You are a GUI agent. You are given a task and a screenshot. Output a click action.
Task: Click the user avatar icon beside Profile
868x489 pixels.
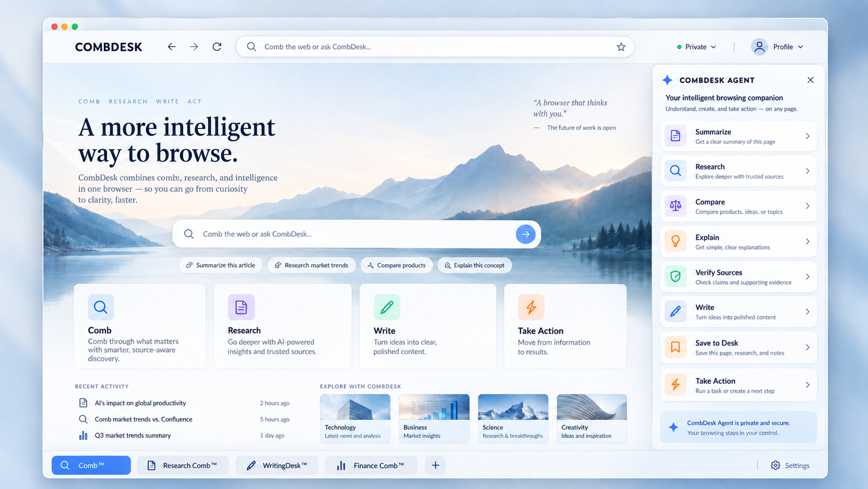tap(759, 47)
